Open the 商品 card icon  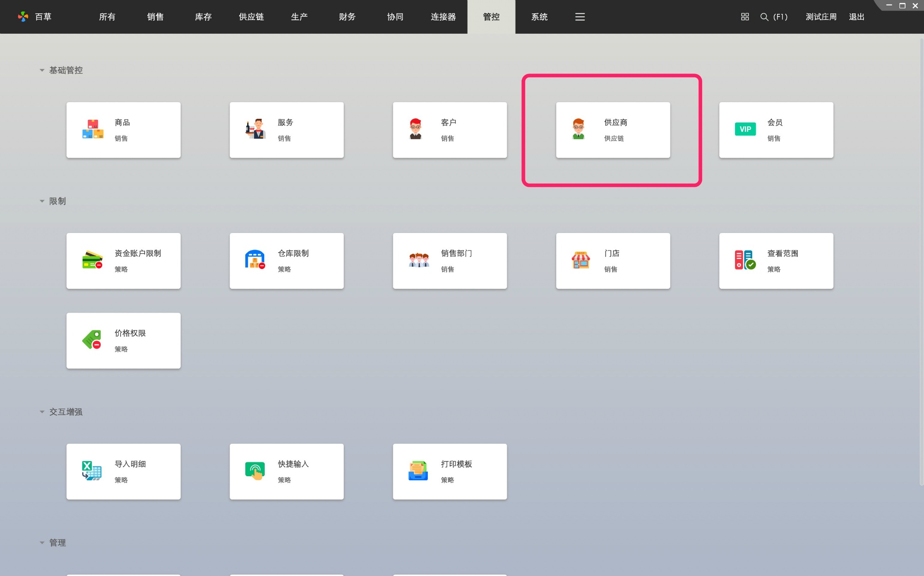(x=93, y=129)
